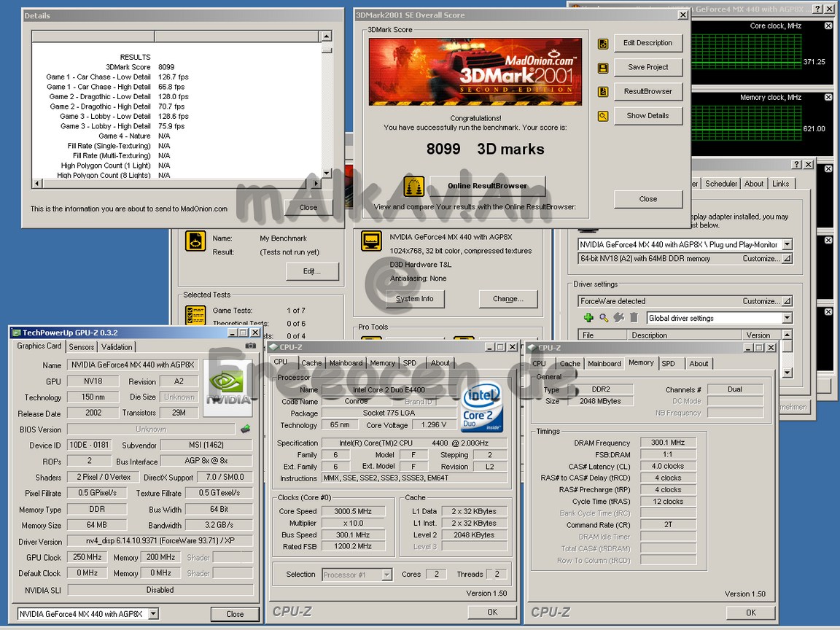Image resolution: width=840 pixels, height=630 pixels.
Task: Click the Core Speed value 3000.5 MHz
Action: [353, 511]
